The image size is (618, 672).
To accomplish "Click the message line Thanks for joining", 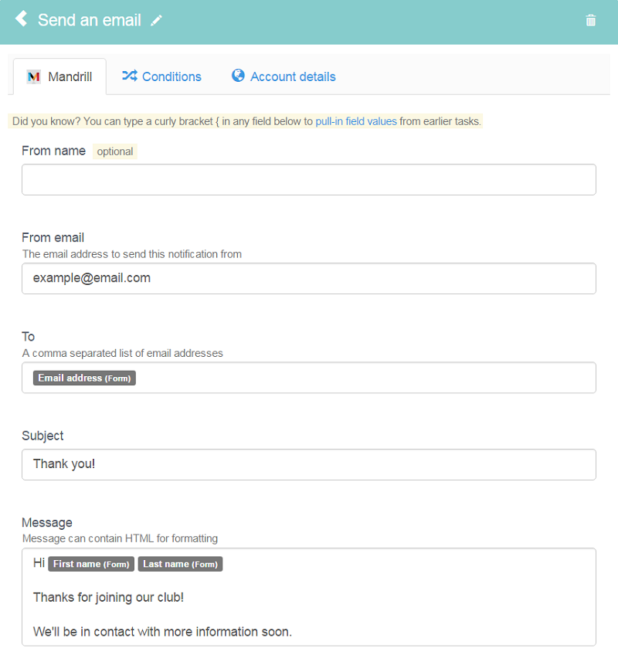I will pyautogui.click(x=108, y=597).
